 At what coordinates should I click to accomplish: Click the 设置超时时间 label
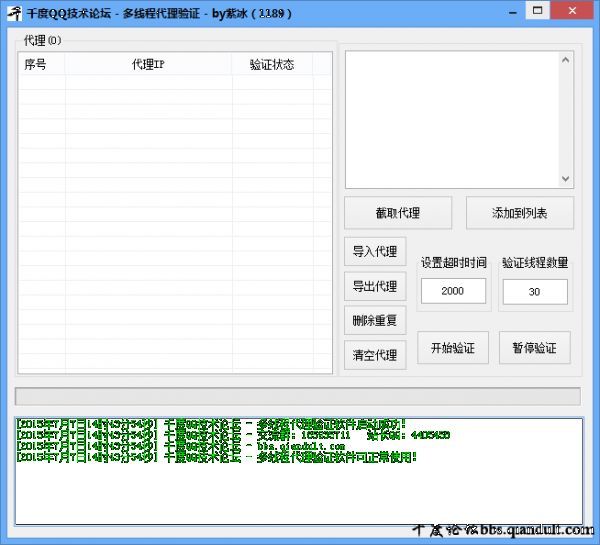coord(454,263)
